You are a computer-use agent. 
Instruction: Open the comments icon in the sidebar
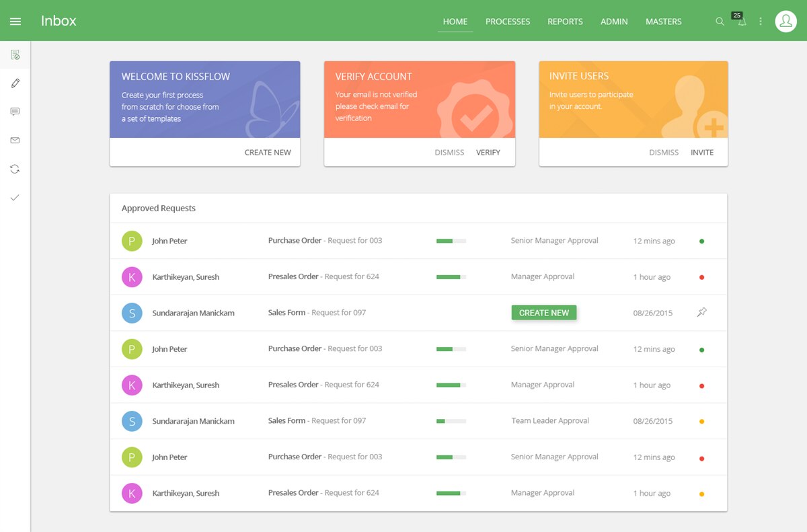pos(14,112)
